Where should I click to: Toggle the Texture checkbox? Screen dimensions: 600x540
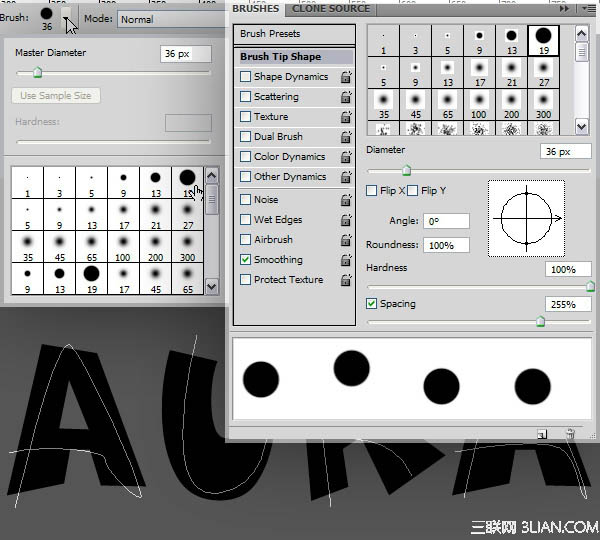click(245, 116)
